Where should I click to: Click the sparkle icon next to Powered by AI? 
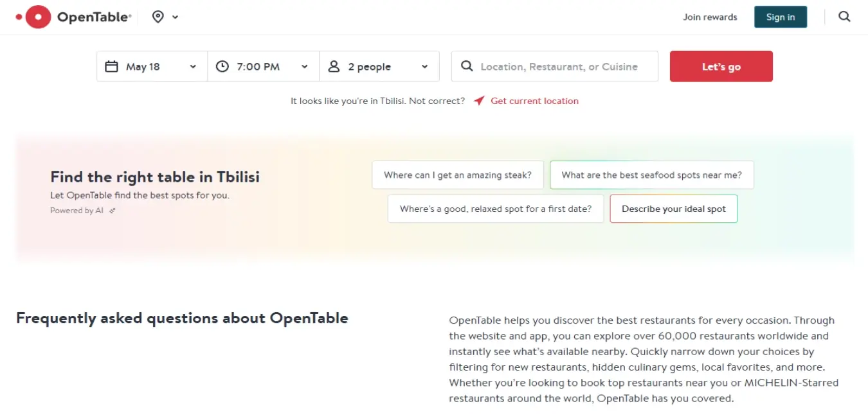(x=113, y=211)
